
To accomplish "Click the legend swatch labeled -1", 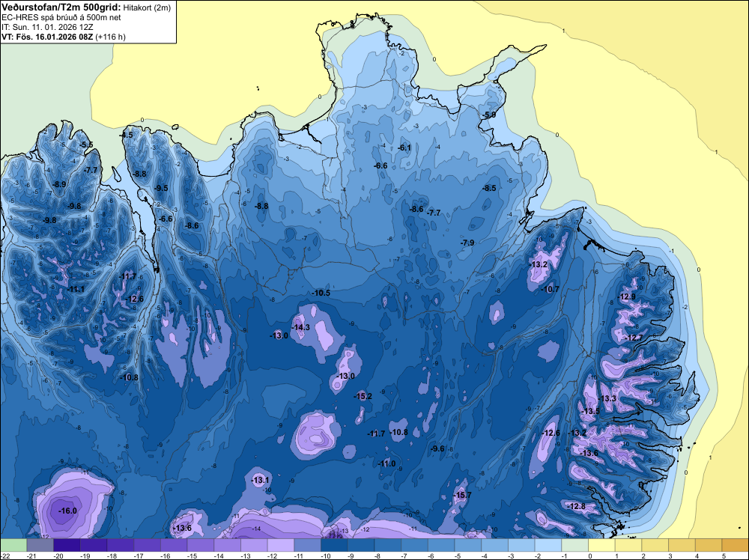I will (x=575, y=545).
